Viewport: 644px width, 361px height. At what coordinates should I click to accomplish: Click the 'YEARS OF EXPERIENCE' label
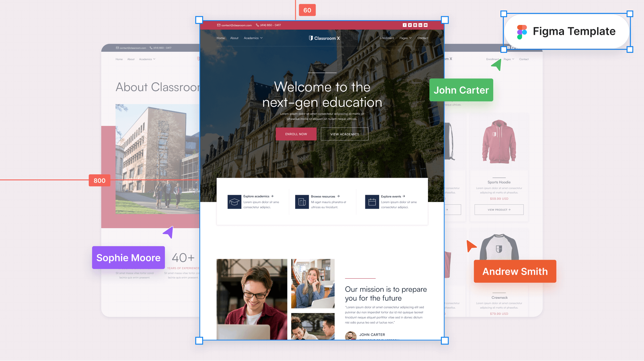coord(183,268)
